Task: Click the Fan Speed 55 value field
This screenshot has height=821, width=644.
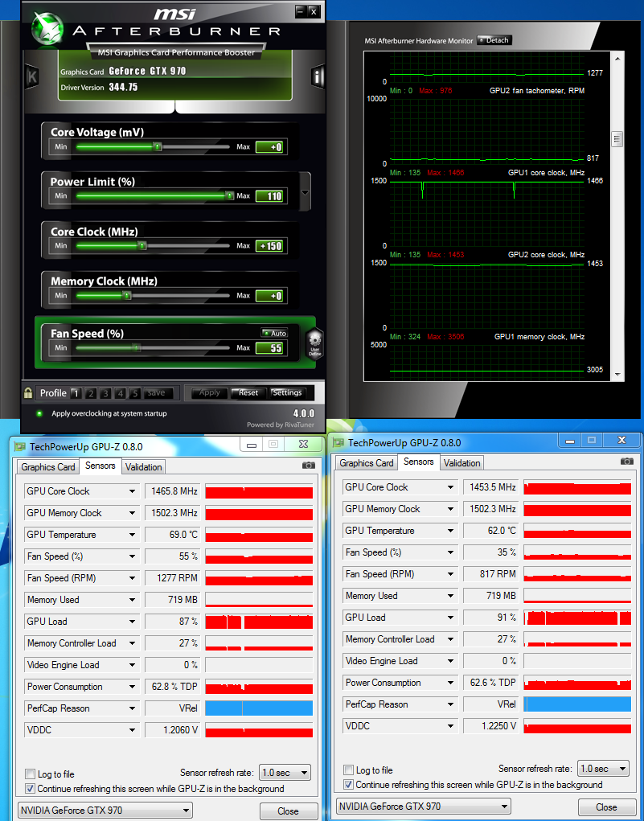Action: point(269,348)
